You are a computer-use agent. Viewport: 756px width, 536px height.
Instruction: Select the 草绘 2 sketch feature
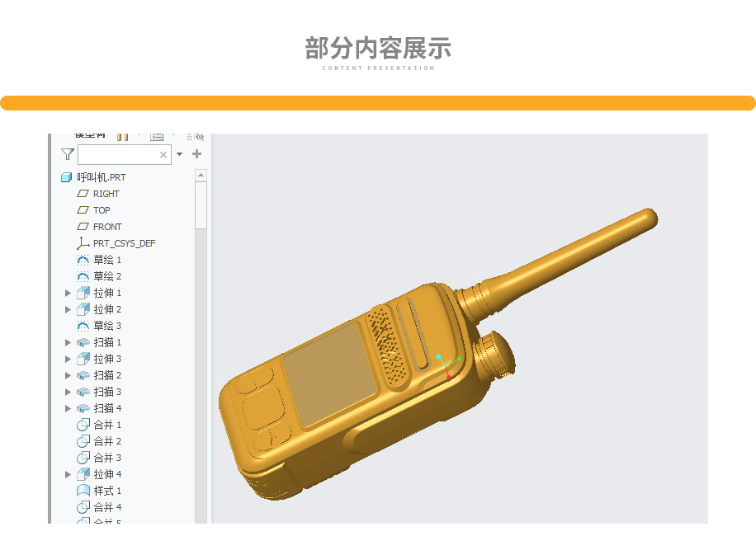click(99, 276)
